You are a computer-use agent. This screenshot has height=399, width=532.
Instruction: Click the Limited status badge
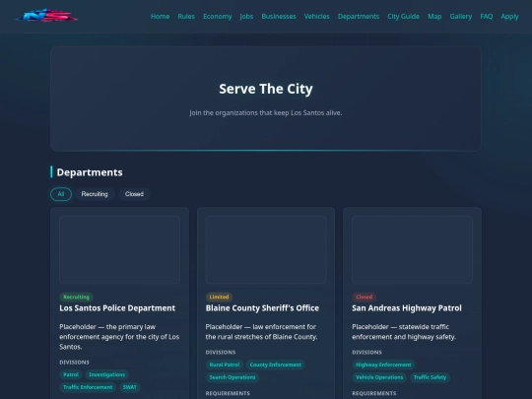pyautogui.click(x=219, y=297)
